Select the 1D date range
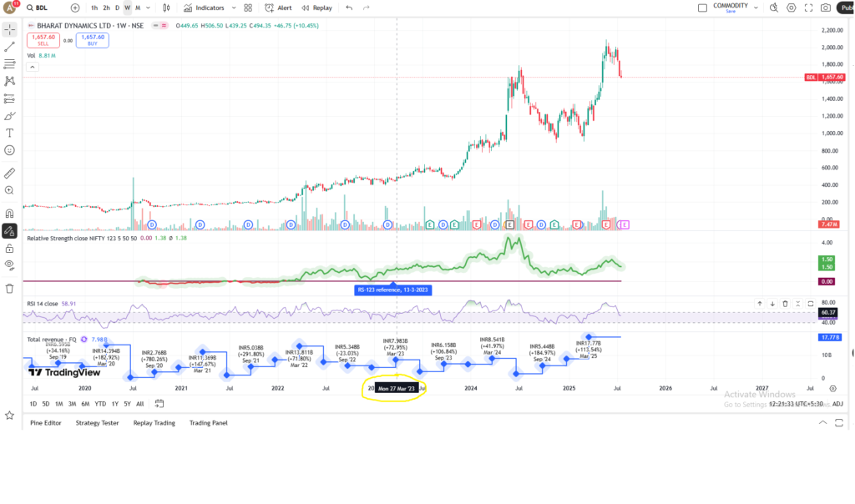This screenshot has height=504, width=855. [x=33, y=404]
